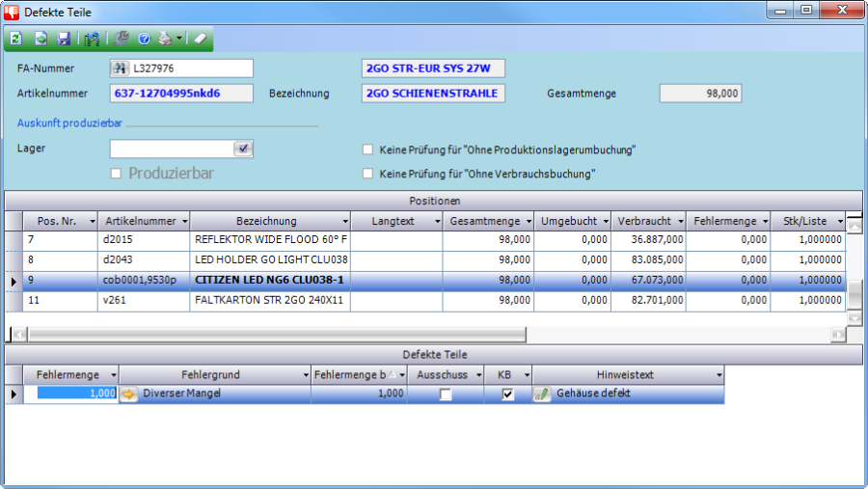Image resolution: width=868 pixels, height=489 pixels.
Task: Click binoculars search icon in FA-Nummer field
Action: pyautogui.click(x=121, y=68)
